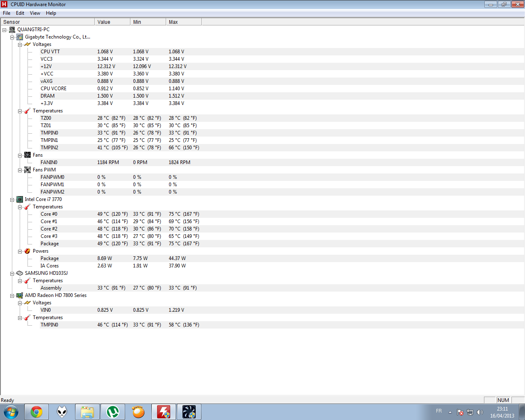Click the Sensor column header
This screenshot has width=525, height=420.
pos(48,22)
